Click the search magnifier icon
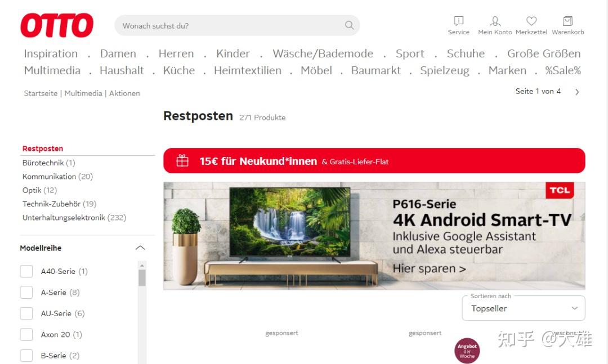This screenshot has height=364, width=608. click(x=349, y=25)
